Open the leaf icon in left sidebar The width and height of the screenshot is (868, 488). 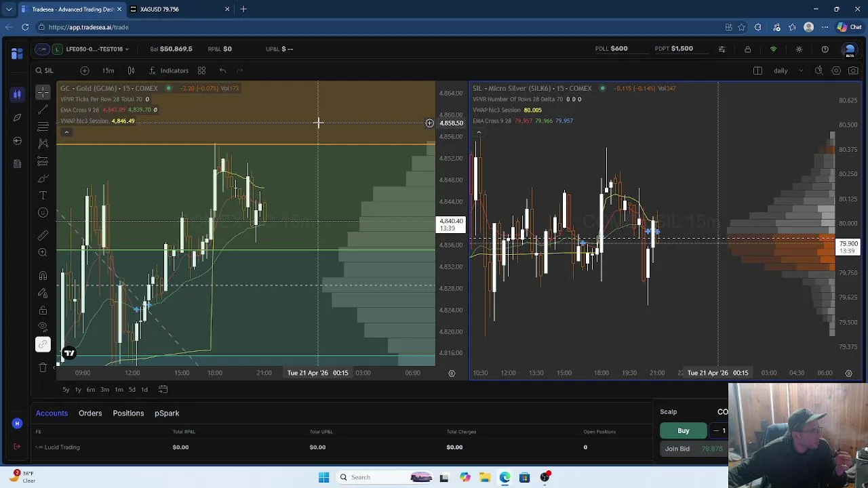17,117
